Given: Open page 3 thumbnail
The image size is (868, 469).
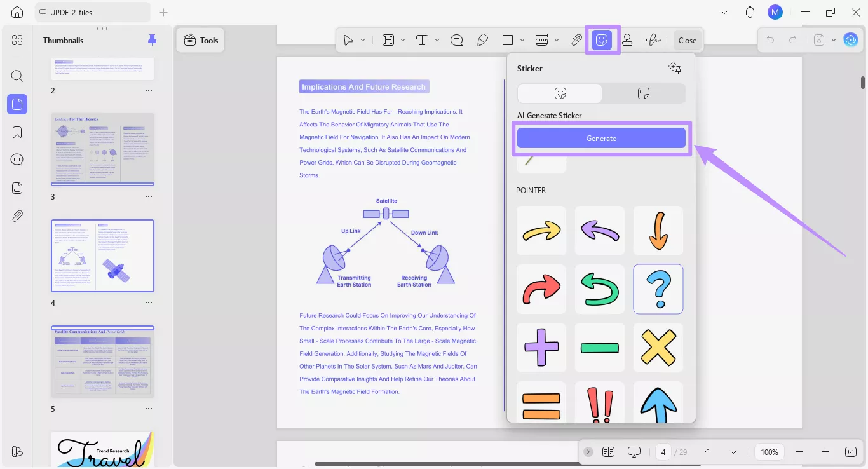Looking at the screenshot, I should point(102,149).
